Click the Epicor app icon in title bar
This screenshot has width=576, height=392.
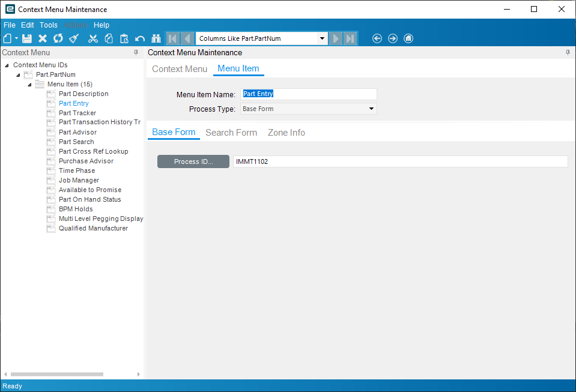pyautogui.click(x=10, y=9)
